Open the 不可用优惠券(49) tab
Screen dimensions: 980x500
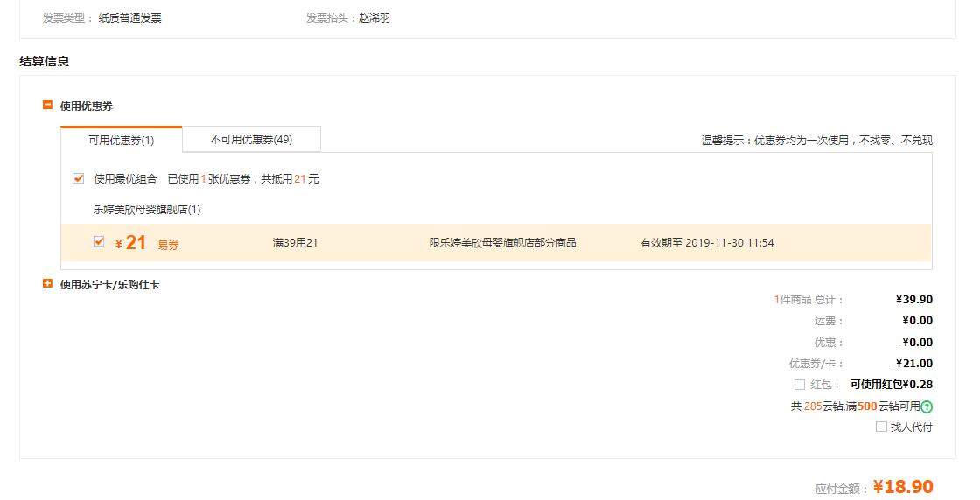(251, 140)
